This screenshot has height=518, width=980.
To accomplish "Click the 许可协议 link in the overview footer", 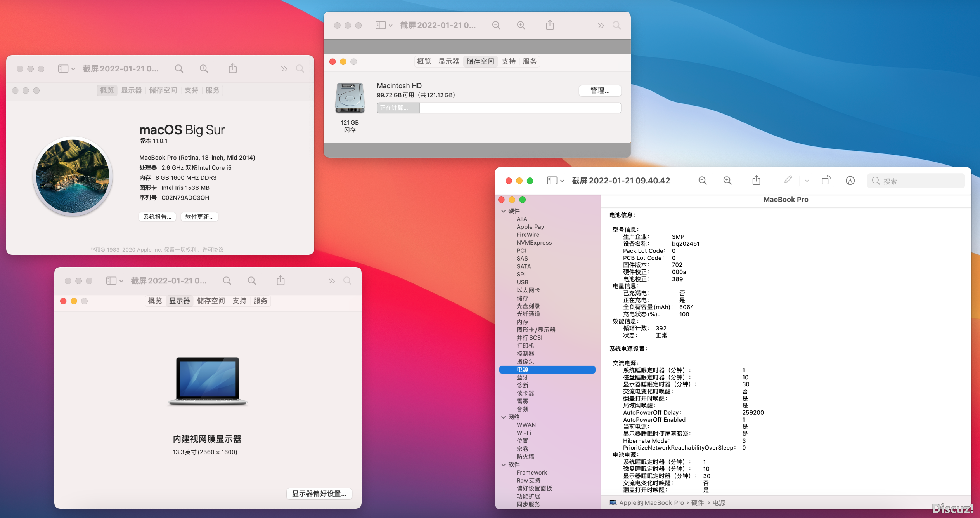I will [213, 250].
